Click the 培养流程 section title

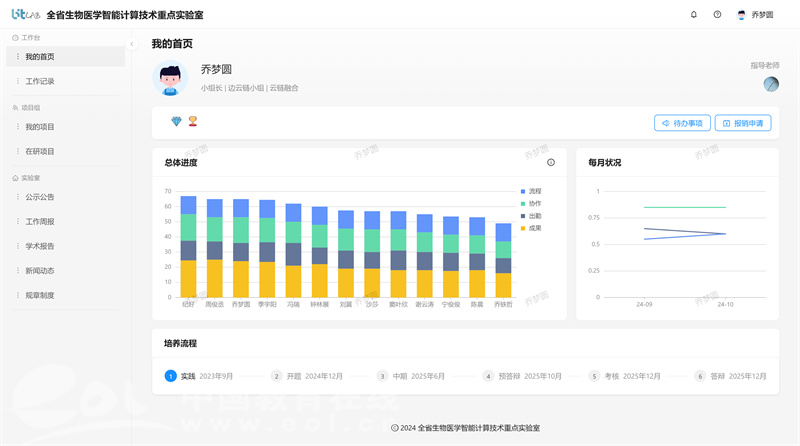pyautogui.click(x=181, y=343)
